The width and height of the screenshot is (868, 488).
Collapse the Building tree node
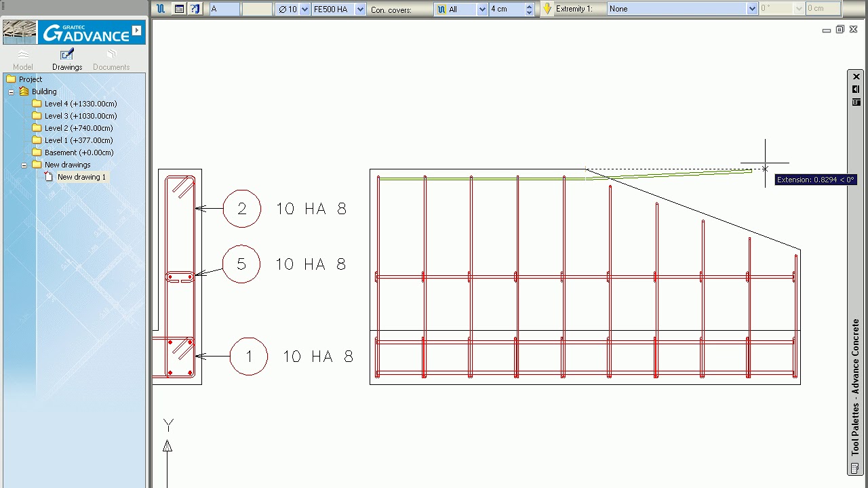(x=11, y=91)
